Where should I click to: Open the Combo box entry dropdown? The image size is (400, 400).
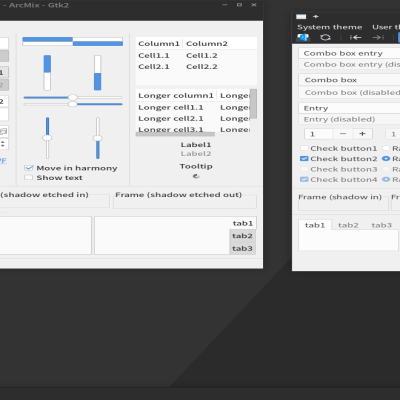[349, 53]
